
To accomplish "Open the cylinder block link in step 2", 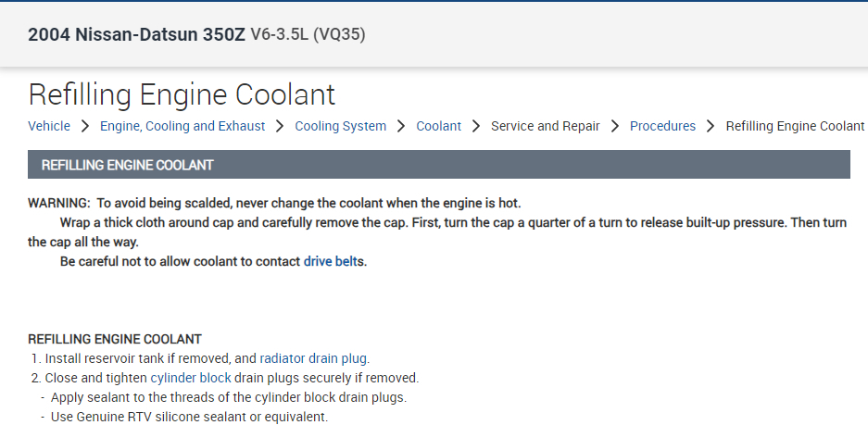I will pos(190,378).
